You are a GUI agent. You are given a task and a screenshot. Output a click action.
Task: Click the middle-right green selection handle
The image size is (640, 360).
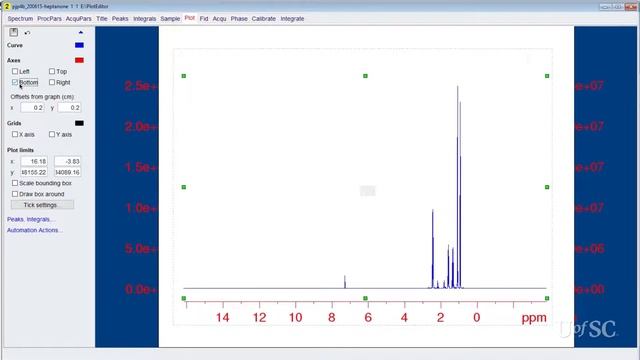coord(547,187)
